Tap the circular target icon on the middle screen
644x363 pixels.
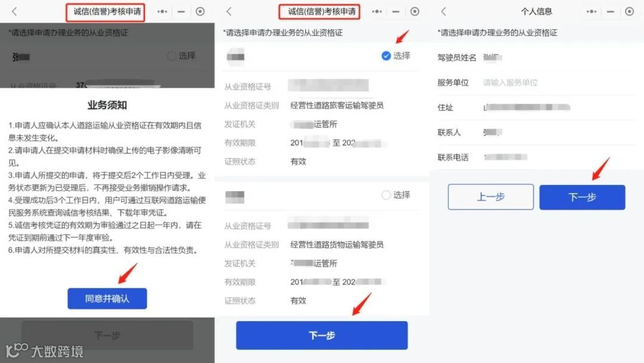[x=415, y=11]
